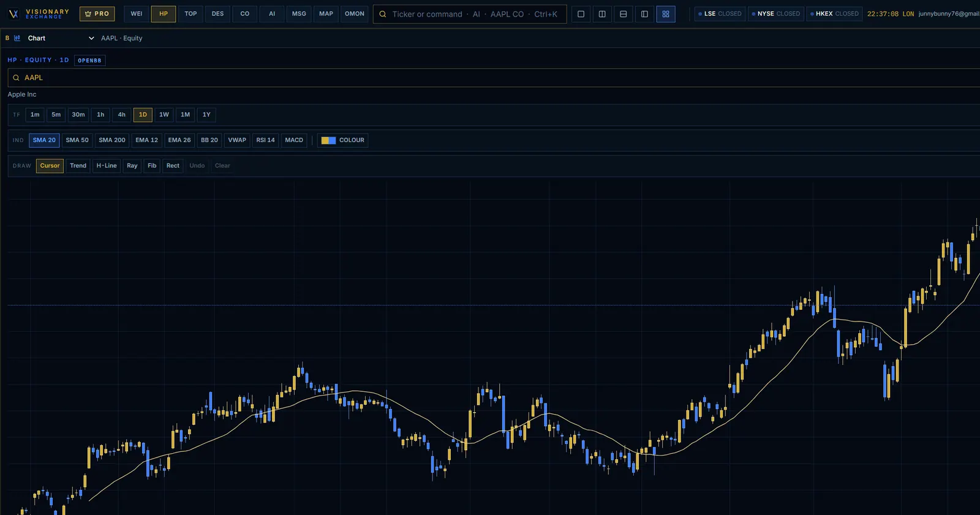Set timeframe to 1m

35,115
